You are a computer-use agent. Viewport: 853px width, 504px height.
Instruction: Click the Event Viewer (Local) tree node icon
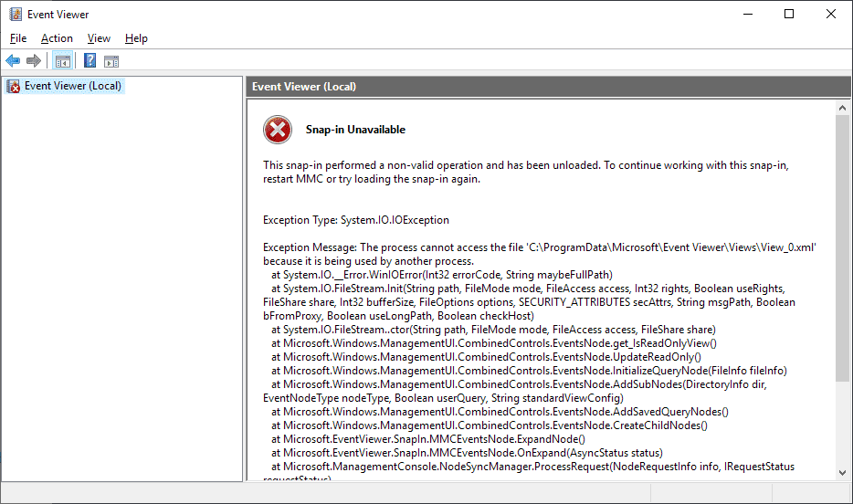(x=14, y=86)
